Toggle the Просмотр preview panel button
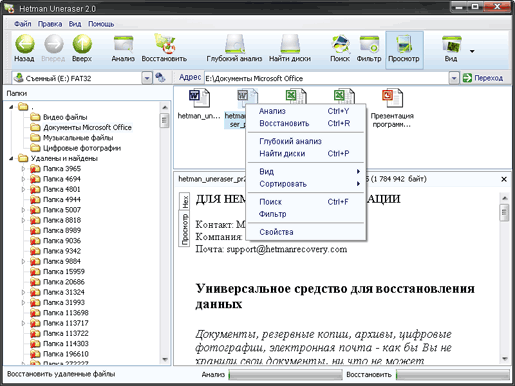Image resolution: width=515 pixels, height=386 pixels. (x=404, y=50)
